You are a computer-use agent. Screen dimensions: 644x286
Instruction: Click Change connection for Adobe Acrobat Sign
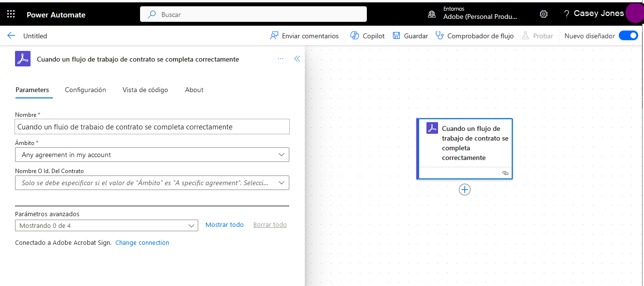(x=142, y=242)
